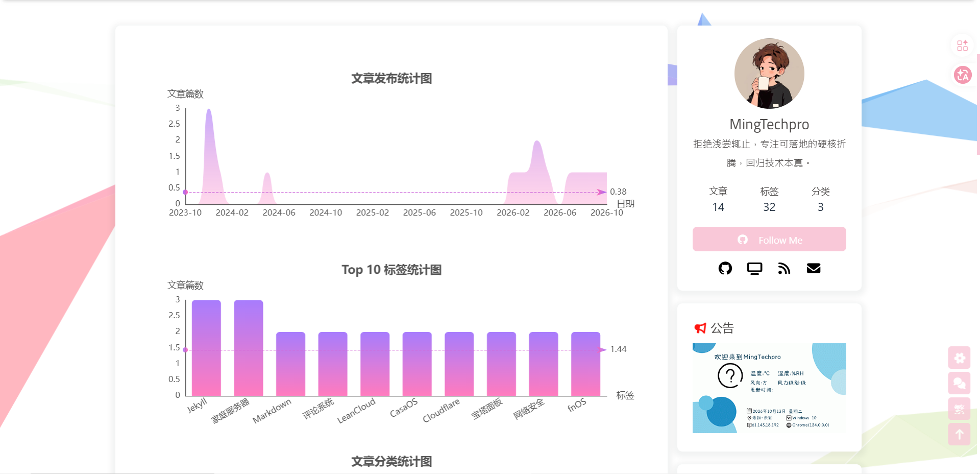Click the Markdown bar in tag chart
The width and height of the screenshot is (980, 474).
point(290,364)
